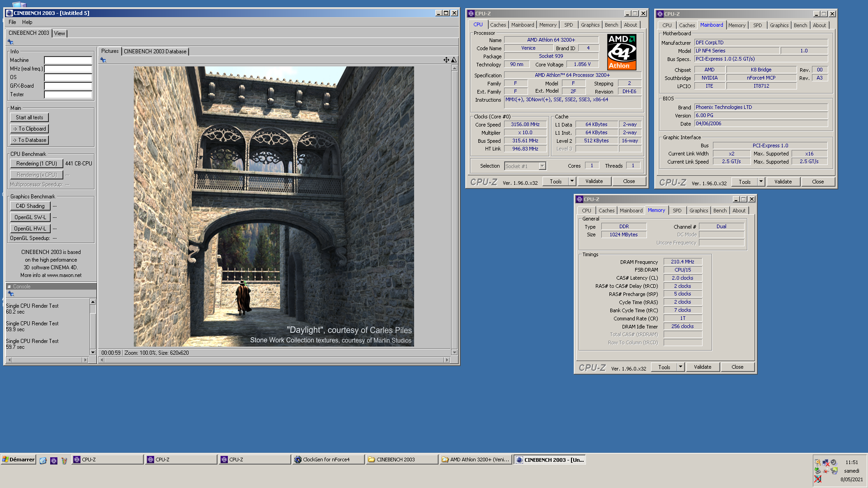Screen dimensions: 868x488
Task: Run the C4D Shading benchmark
Action: tap(30, 206)
